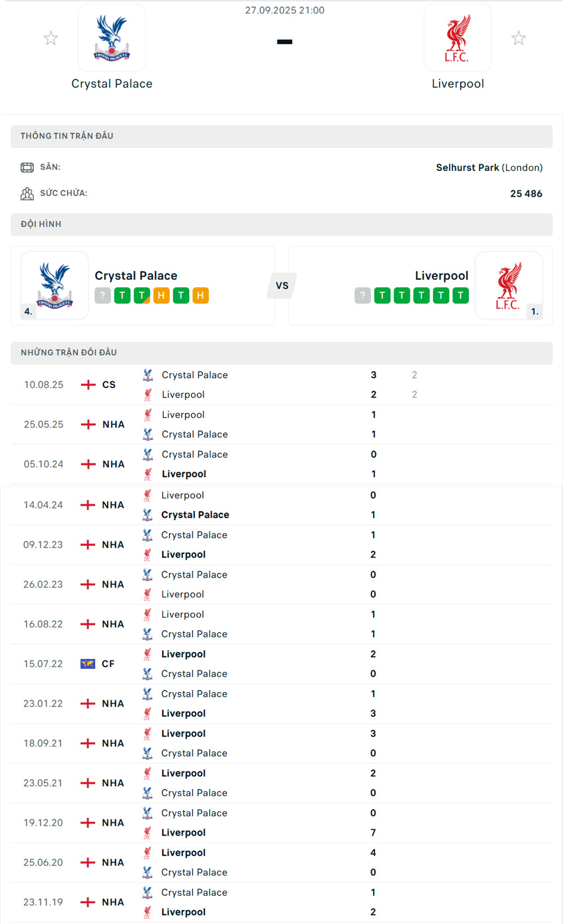Open the Selhurst Park venue link
The height and width of the screenshot is (924, 563).
(468, 167)
